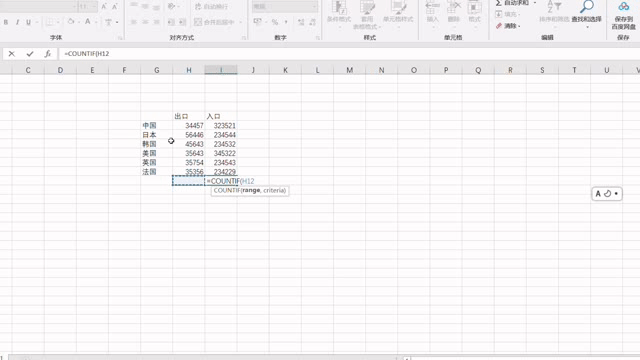Open format as table (套用表格格式) menu

click(367, 14)
